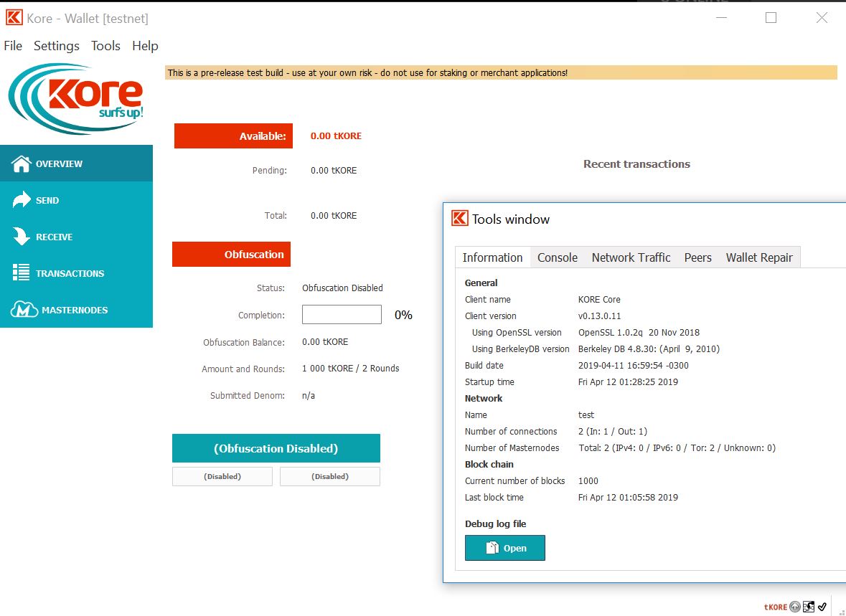
Task: Click the Recent transactions heading
Action: point(636,164)
